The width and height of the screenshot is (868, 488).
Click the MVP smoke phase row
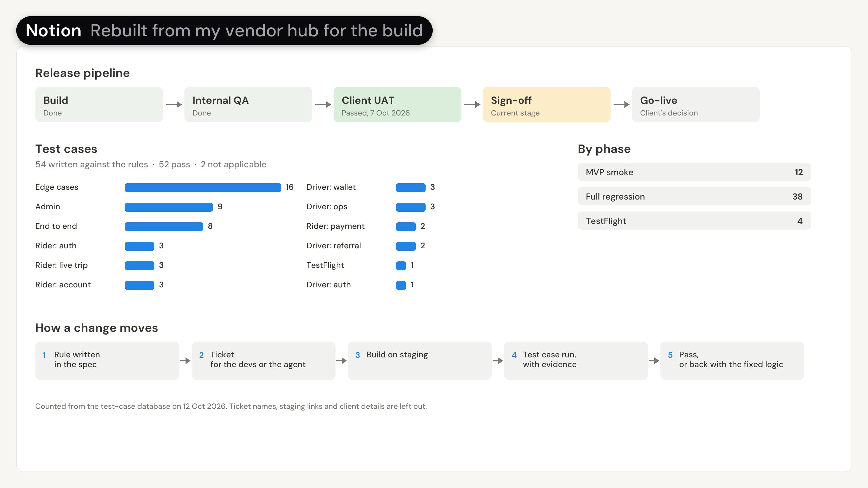pos(694,172)
